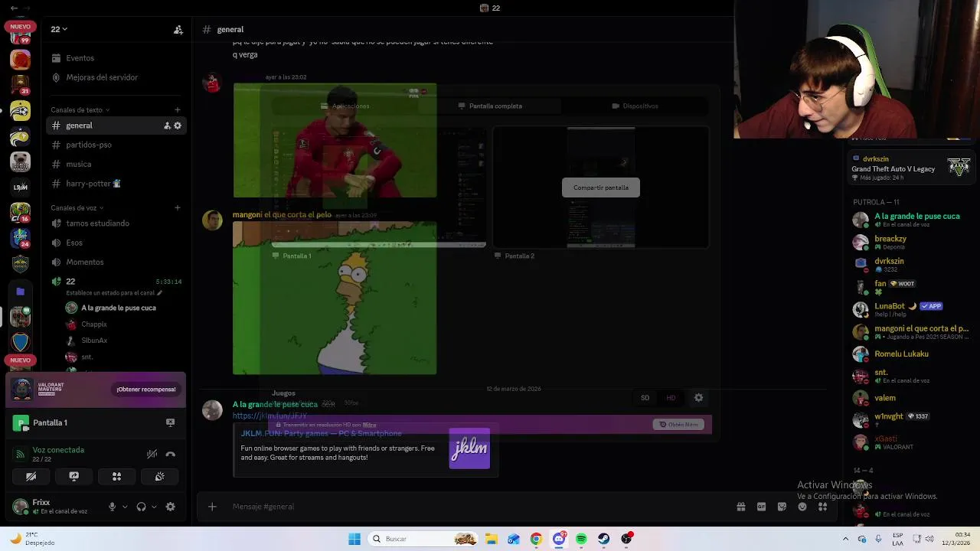Click create invite icon on general channel
This screenshot has width=980, height=551.
167,126
